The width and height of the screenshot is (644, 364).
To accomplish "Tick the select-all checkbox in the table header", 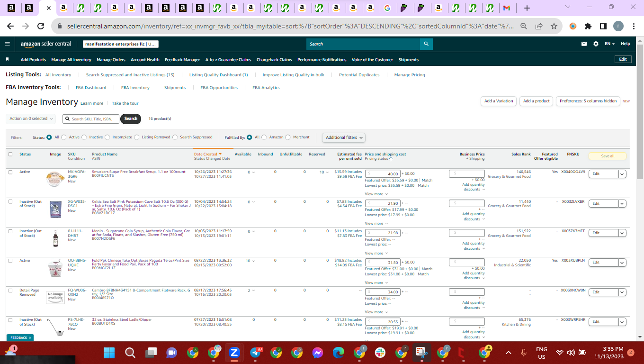I will (10, 154).
